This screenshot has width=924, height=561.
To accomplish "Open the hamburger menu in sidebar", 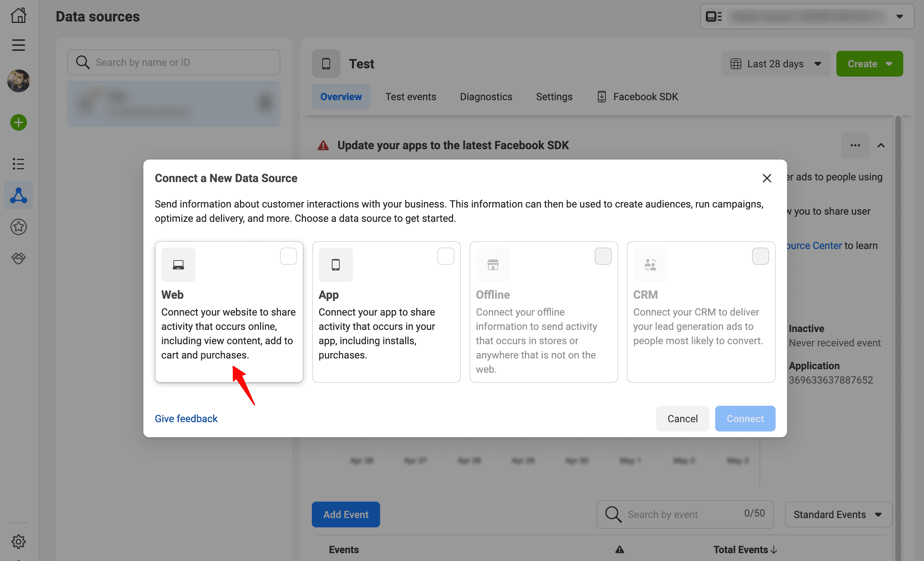I will point(18,45).
